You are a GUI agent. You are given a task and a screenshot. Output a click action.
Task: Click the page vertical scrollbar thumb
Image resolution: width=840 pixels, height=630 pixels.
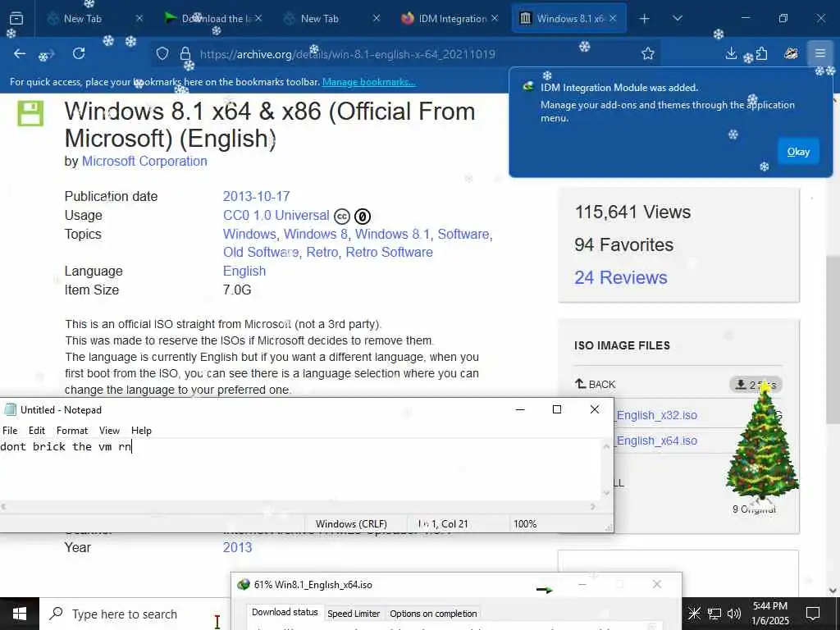click(833, 340)
